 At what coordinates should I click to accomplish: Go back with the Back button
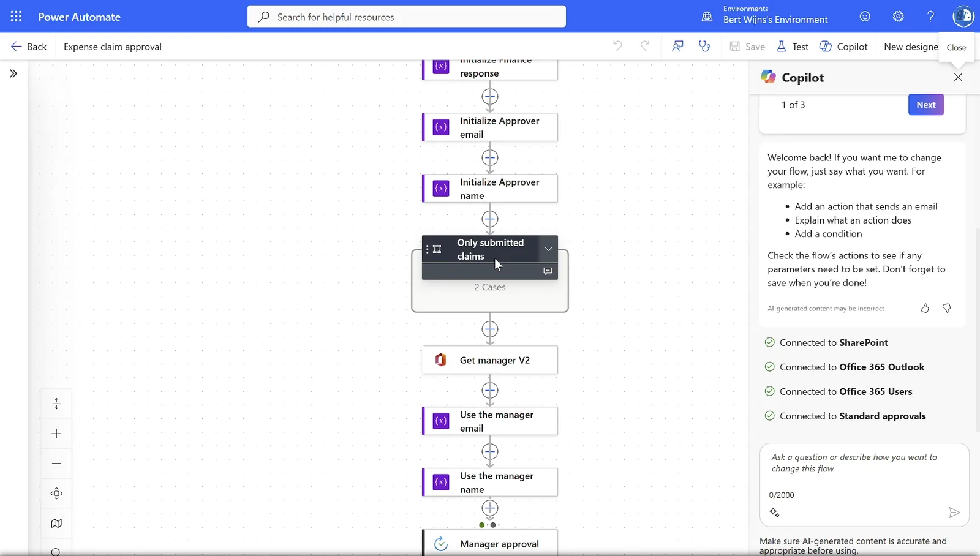(x=29, y=47)
